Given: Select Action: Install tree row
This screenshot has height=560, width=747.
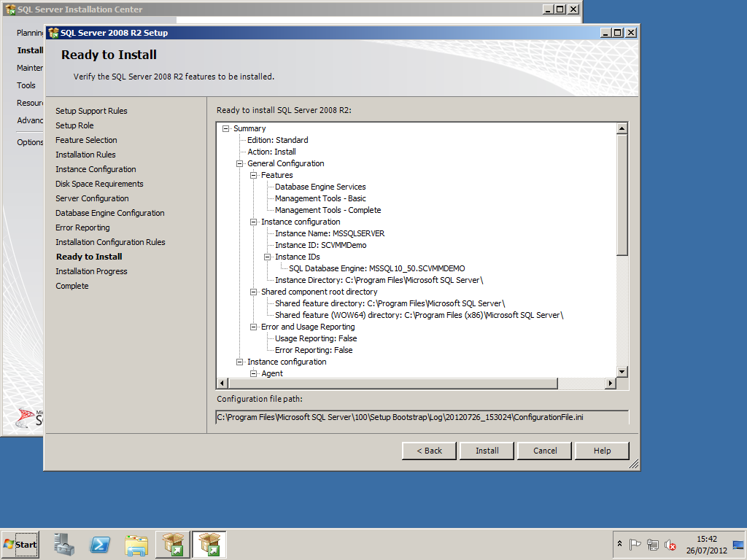Looking at the screenshot, I should point(271,152).
